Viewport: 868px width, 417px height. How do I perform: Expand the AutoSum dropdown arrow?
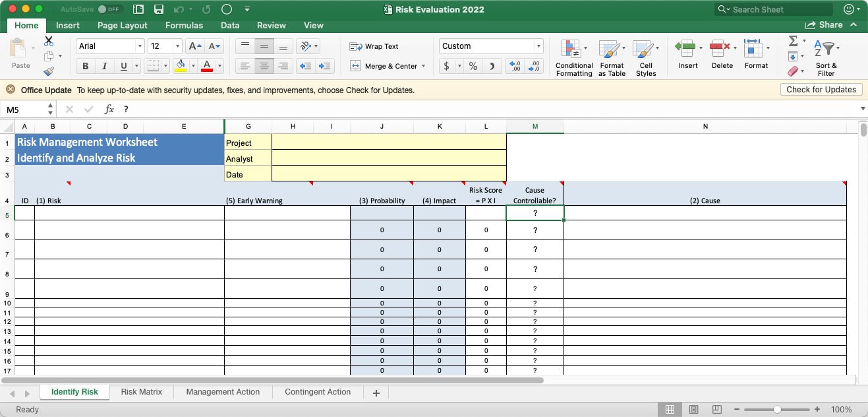pos(804,41)
